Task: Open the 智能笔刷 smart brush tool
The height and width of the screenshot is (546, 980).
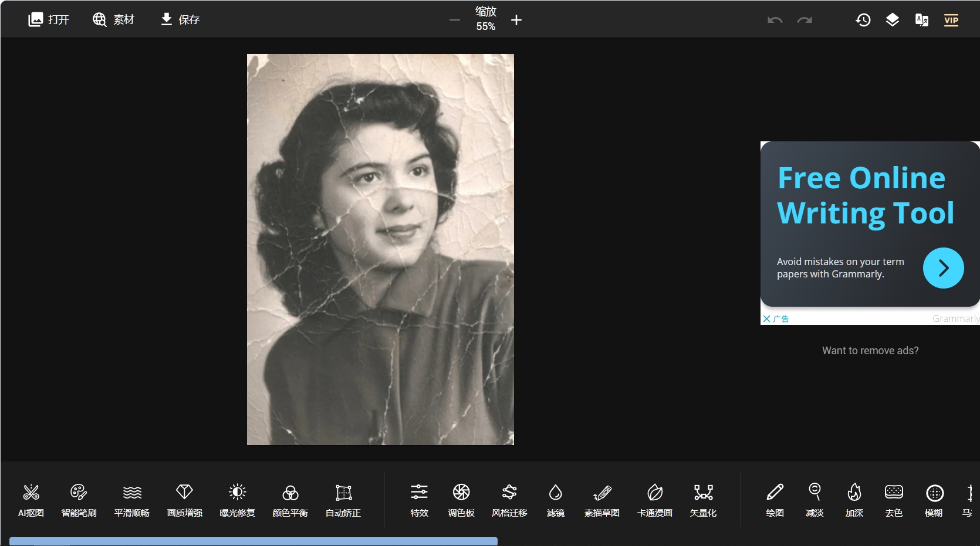Action: 79,500
